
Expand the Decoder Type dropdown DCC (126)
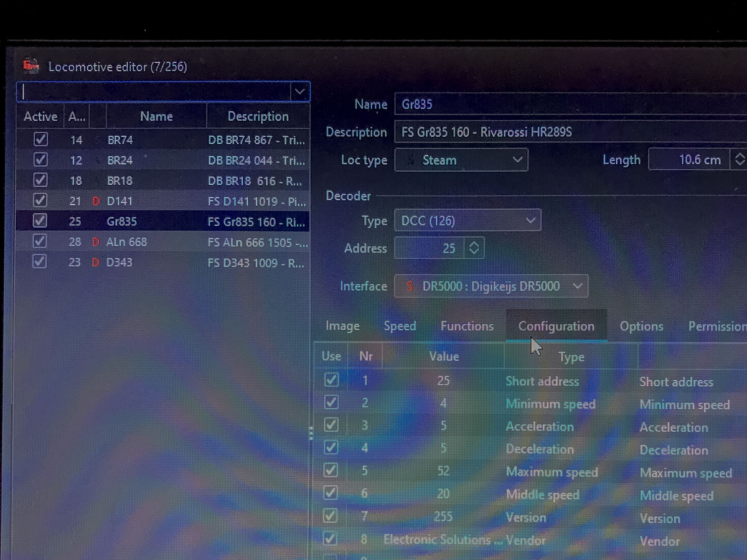467,220
